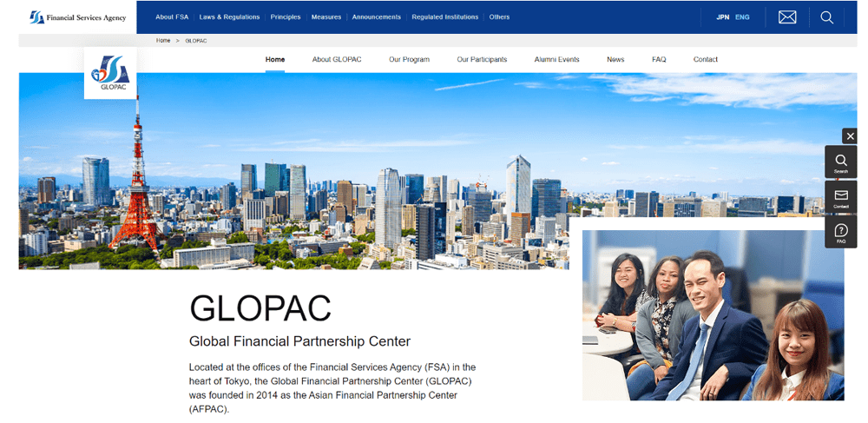Screen dimensions: 868x423
Task: Select the Alumni Events tab
Action: point(557,59)
